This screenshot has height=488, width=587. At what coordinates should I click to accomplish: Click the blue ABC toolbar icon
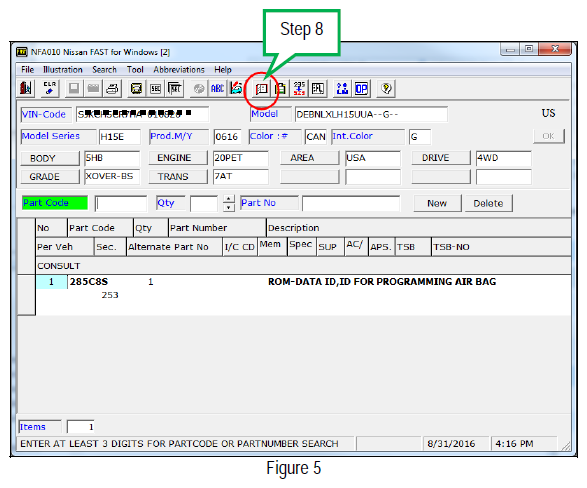[218, 89]
